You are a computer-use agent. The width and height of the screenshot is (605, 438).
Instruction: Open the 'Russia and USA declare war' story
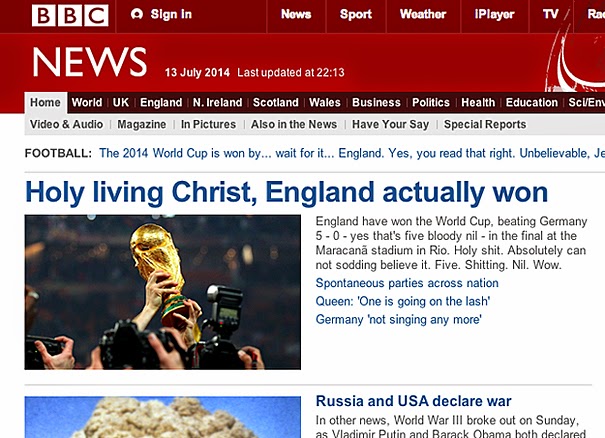[x=414, y=401]
